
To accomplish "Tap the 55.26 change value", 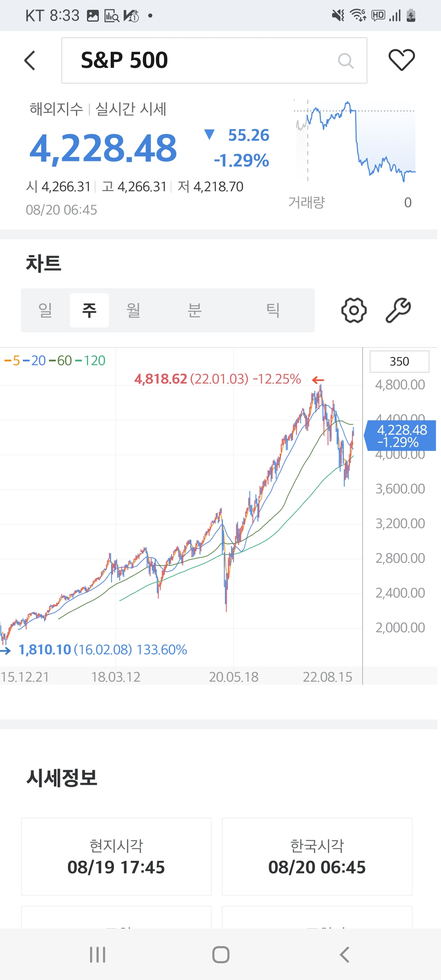I will (x=249, y=135).
